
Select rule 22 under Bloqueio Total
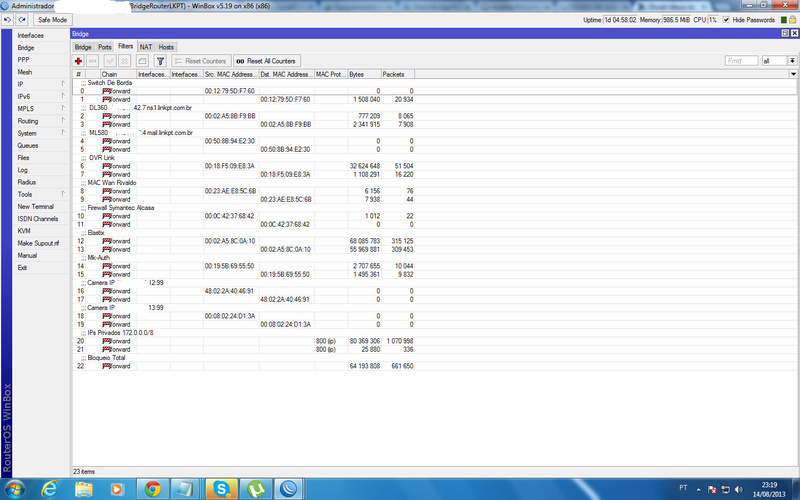click(244, 366)
